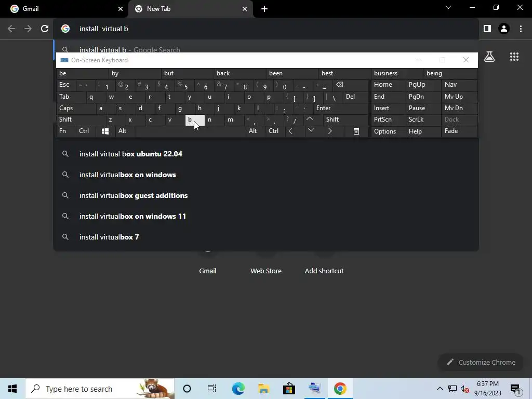Open the Chrome side panel icon
Viewport: 532px width, 399px height.
(487, 29)
